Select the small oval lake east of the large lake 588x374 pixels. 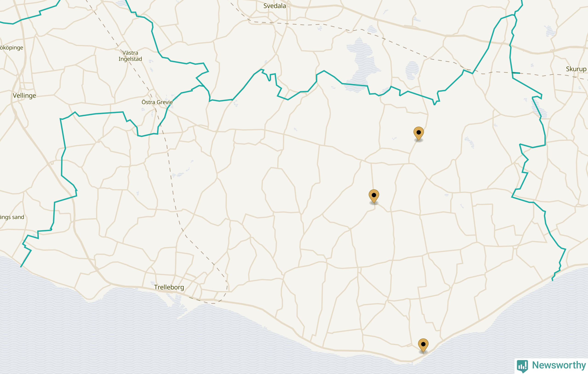412,71
